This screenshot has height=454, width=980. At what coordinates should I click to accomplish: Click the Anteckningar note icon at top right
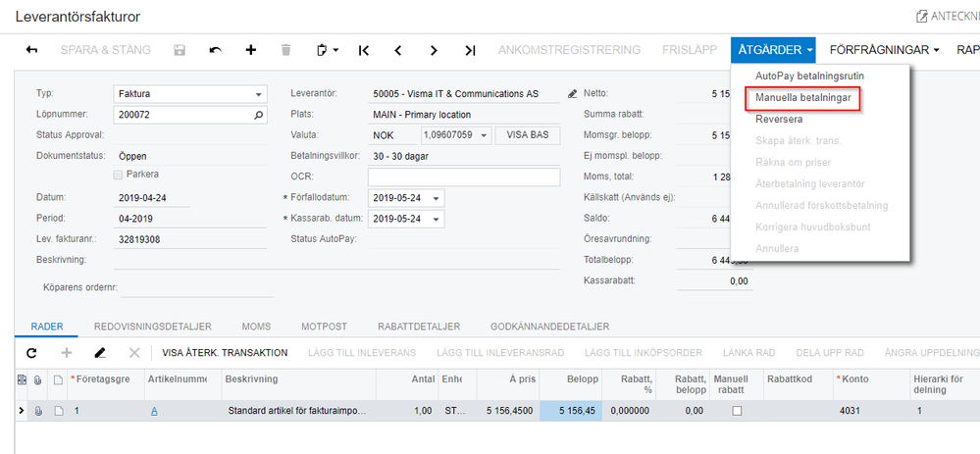coord(921,17)
